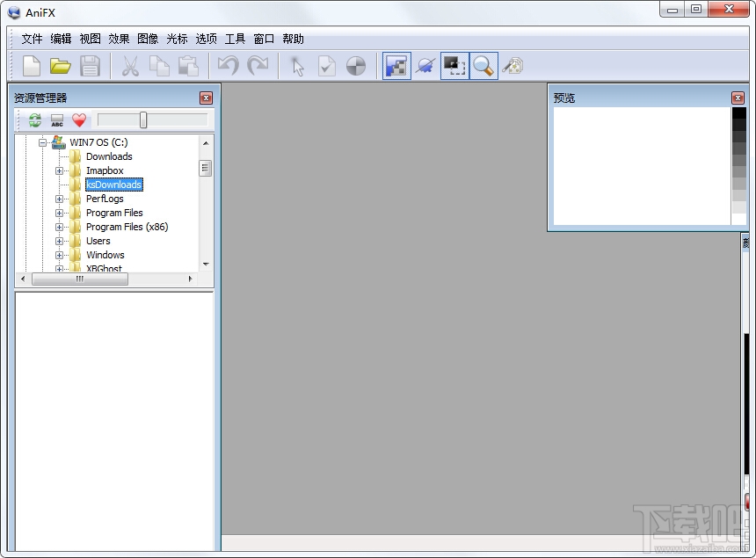Click the planet with orbit ring toolbar icon
This screenshot has width=756, height=558.
pyautogui.click(x=425, y=66)
